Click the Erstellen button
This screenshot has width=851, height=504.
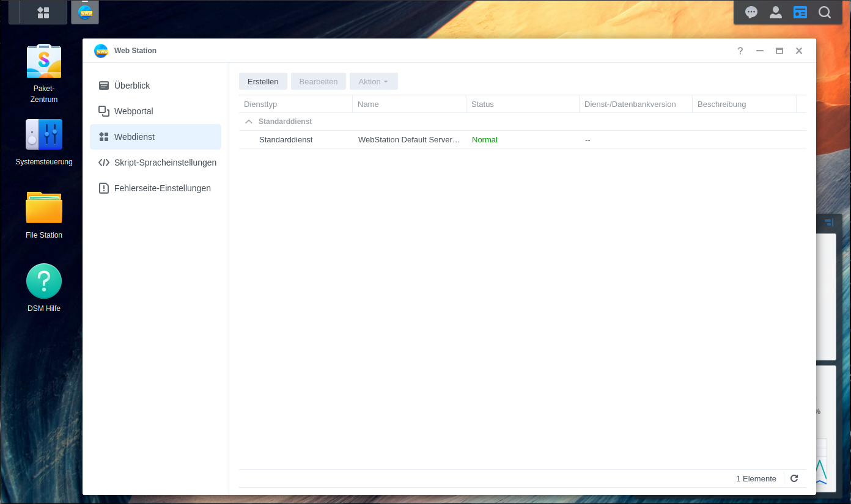(x=263, y=81)
